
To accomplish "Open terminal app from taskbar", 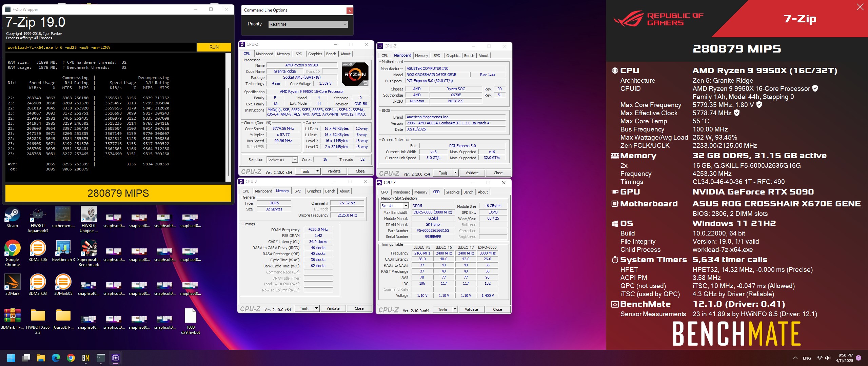I will pyautogui.click(x=101, y=358).
